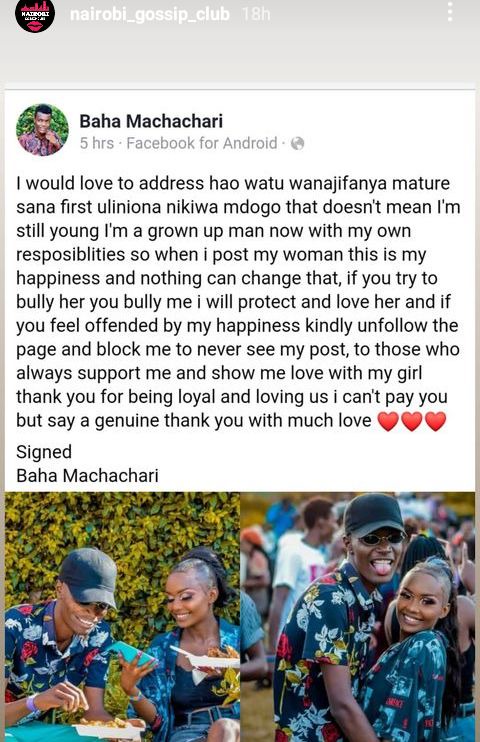This screenshot has height=742, width=480.
Task: Open the three-dot story options menu
Action: tap(450, 12)
